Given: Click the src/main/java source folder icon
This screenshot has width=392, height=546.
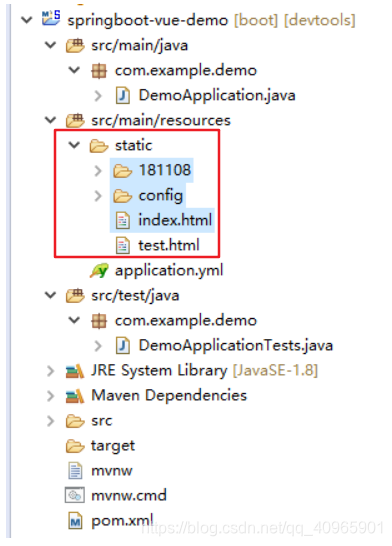Looking at the screenshot, I should click(75, 45).
